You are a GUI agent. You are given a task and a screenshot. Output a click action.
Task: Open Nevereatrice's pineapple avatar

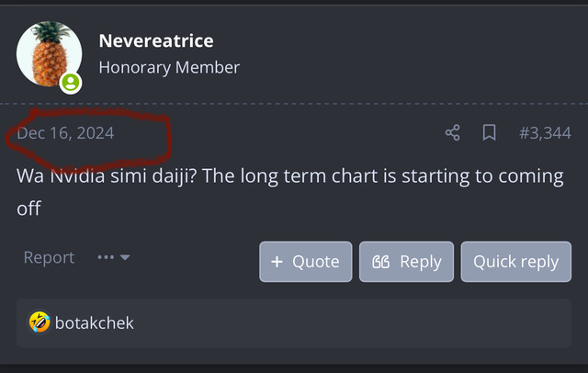coord(49,54)
